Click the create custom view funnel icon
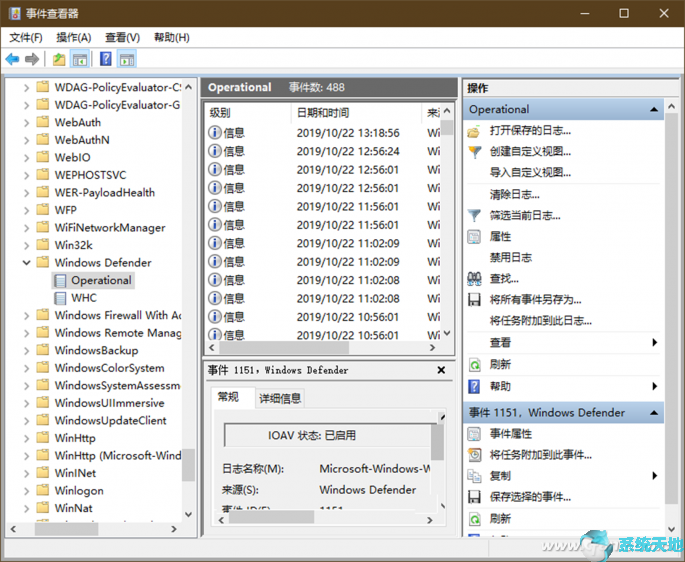The image size is (685, 562). coord(474,152)
